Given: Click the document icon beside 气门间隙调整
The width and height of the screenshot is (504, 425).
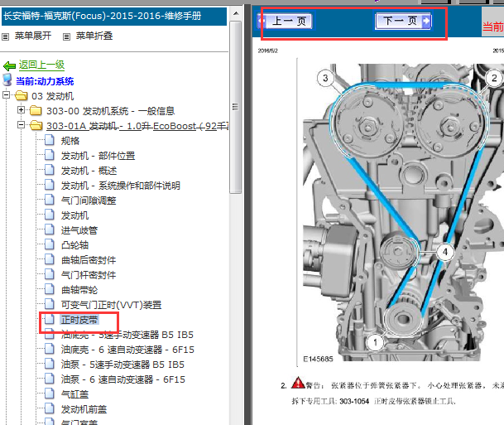Looking at the screenshot, I should coord(49,200).
